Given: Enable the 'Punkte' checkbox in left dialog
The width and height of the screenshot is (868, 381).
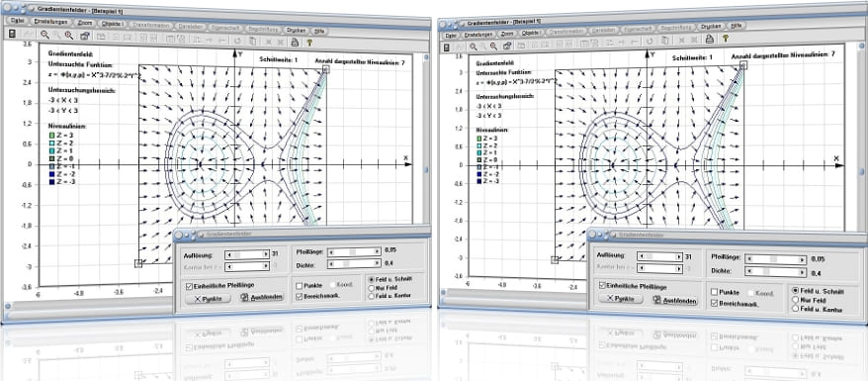Looking at the screenshot, I should [x=299, y=286].
